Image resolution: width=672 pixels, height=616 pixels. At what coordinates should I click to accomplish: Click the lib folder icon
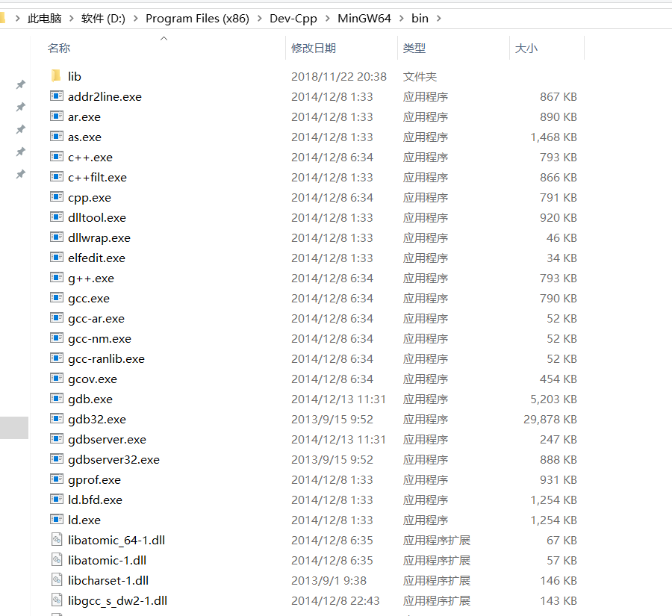pyautogui.click(x=56, y=76)
